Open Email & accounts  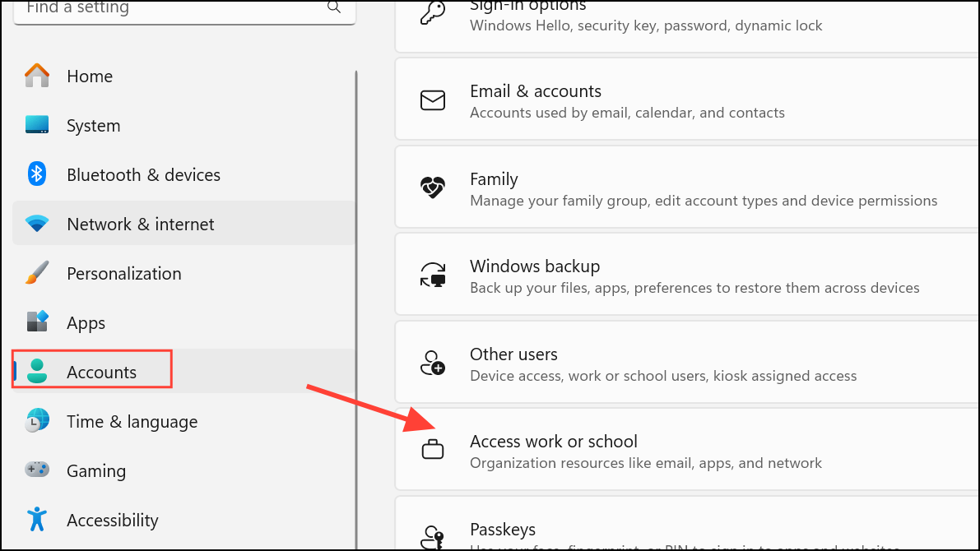688,100
